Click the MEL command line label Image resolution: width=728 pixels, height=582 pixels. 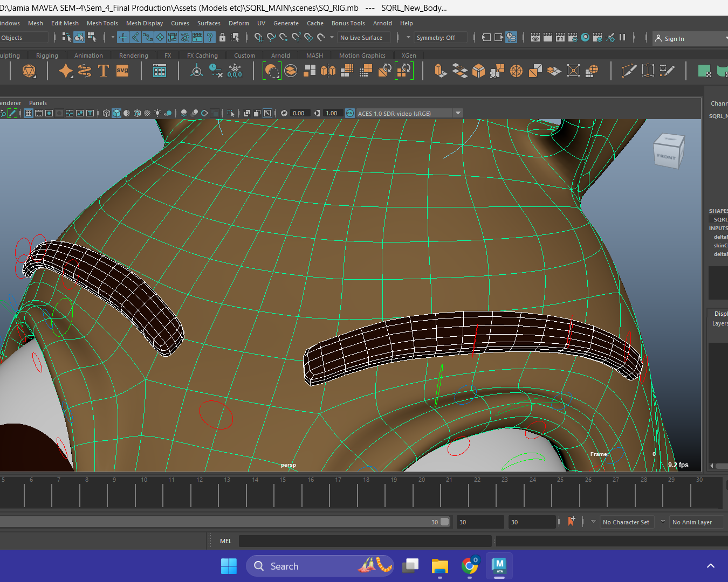click(225, 541)
